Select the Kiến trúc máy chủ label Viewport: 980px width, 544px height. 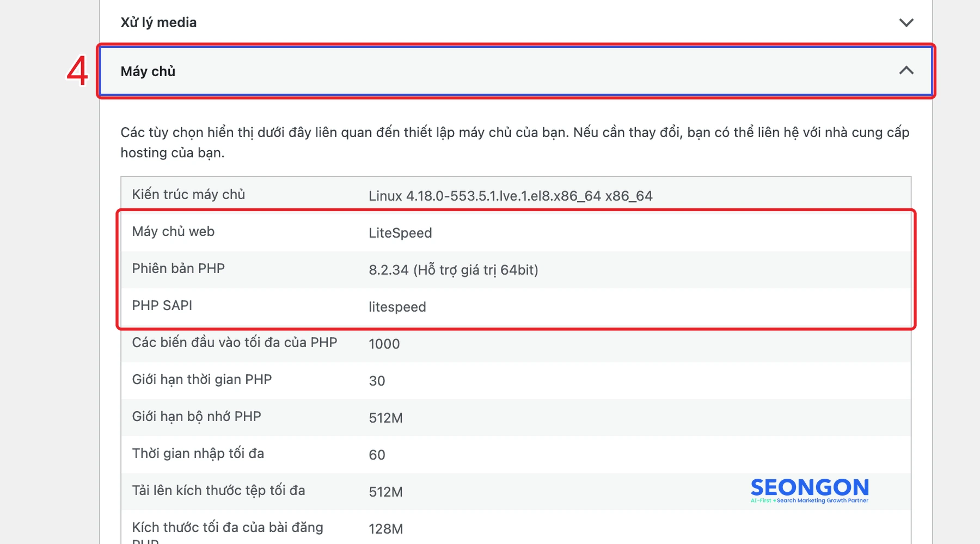pos(188,194)
